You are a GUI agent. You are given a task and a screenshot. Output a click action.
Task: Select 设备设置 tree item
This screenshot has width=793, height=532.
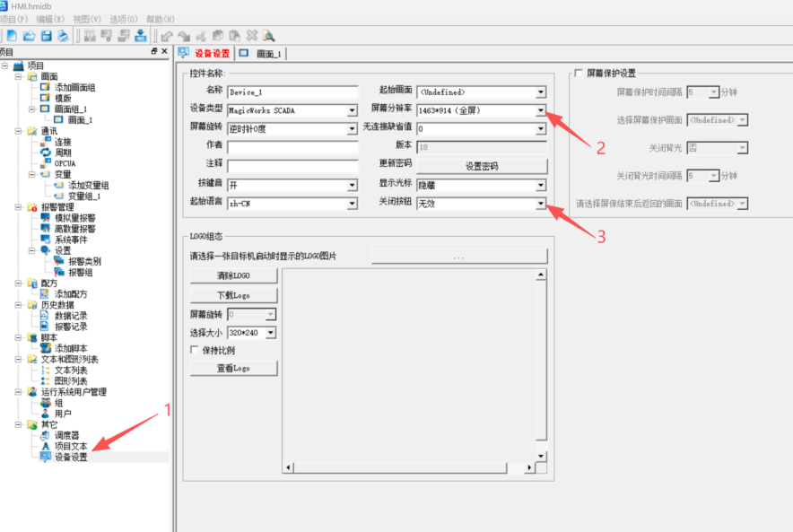pyautogui.click(x=71, y=458)
